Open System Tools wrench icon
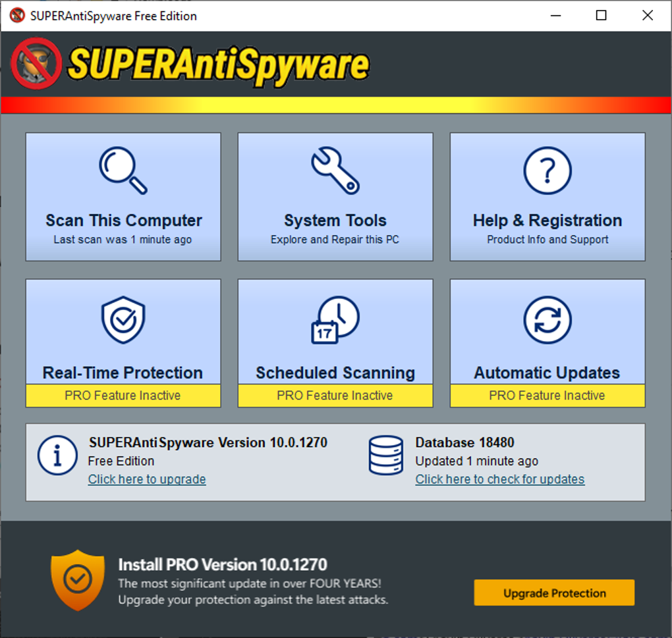 pos(335,171)
